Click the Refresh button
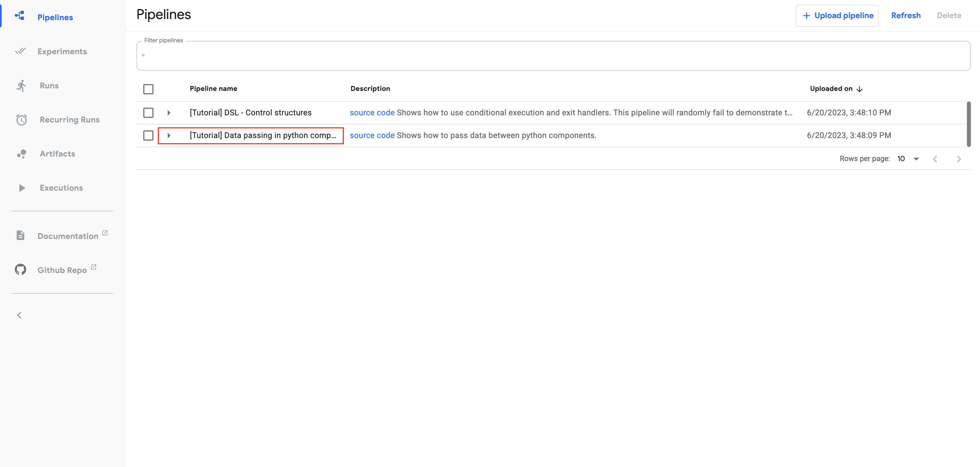The image size is (980, 467). [906, 16]
